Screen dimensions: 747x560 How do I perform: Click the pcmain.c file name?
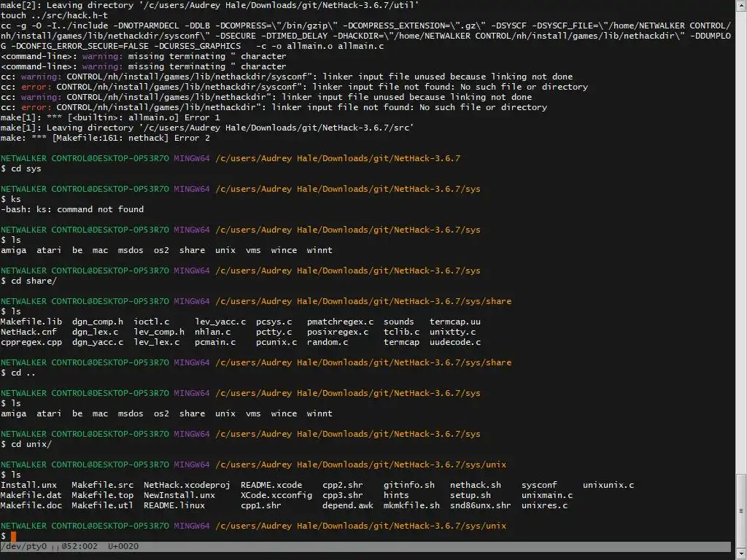[x=215, y=343]
